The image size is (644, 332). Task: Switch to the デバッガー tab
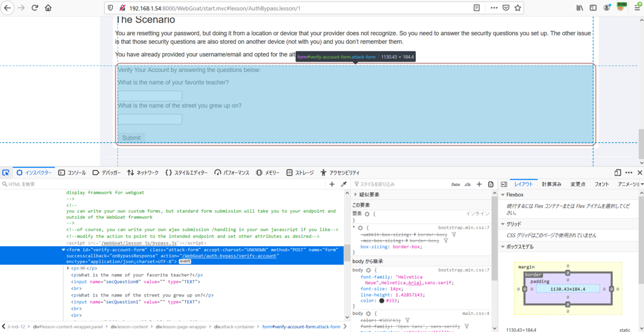pos(107,173)
